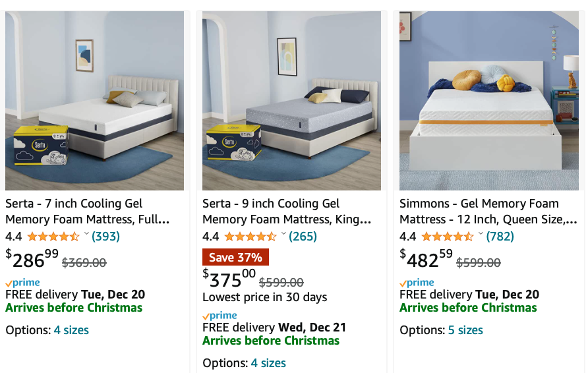View 4 sizes for Serta 9 inch
Screen dimensions: 588x373
click(x=268, y=363)
